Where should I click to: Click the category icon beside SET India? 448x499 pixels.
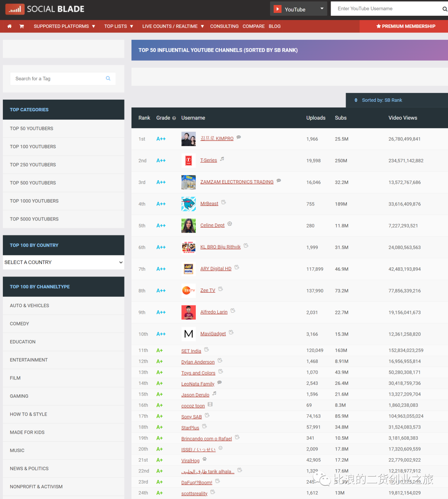[x=206, y=350]
